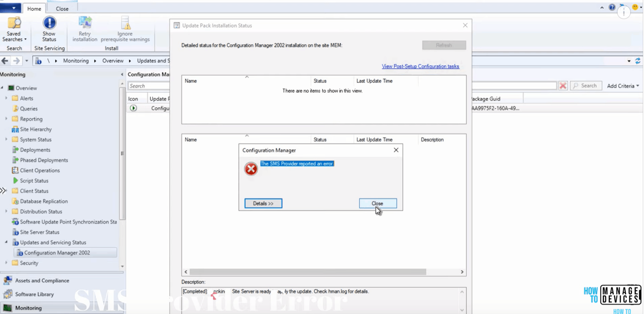
Task: Collapse the Overview tree node
Action: pyautogui.click(x=2, y=88)
